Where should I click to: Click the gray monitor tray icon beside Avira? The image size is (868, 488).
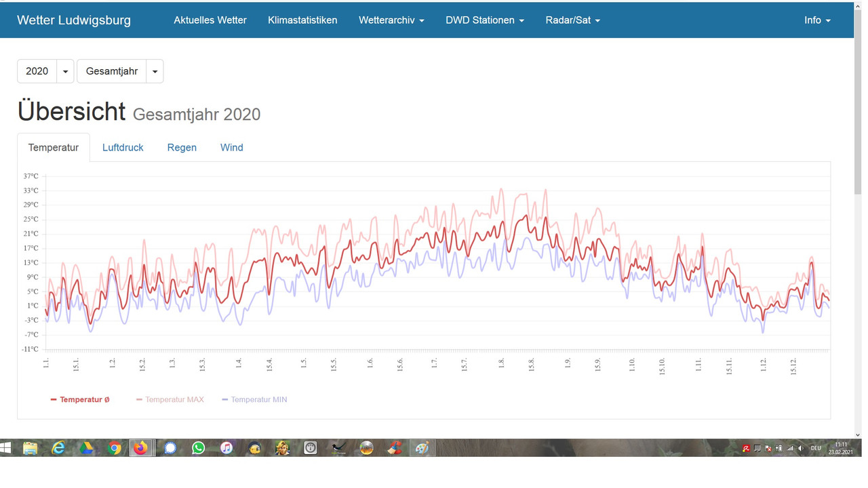[x=757, y=449]
